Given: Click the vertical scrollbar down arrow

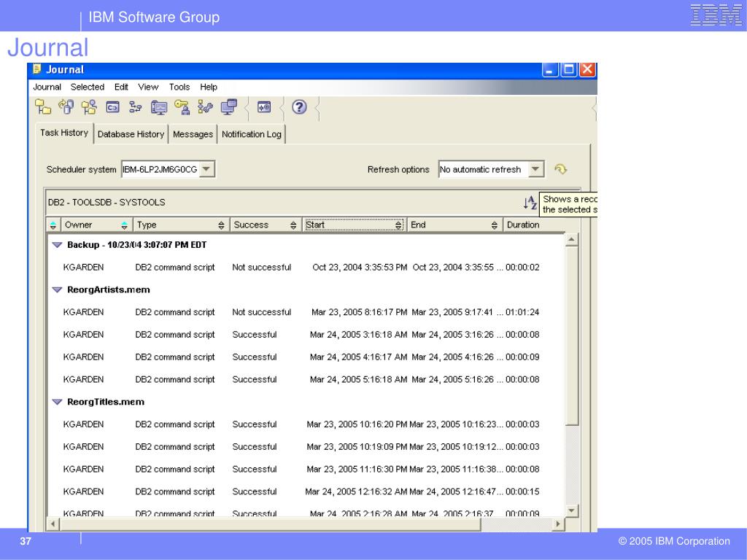Looking at the screenshot, I should coord(572,510).
